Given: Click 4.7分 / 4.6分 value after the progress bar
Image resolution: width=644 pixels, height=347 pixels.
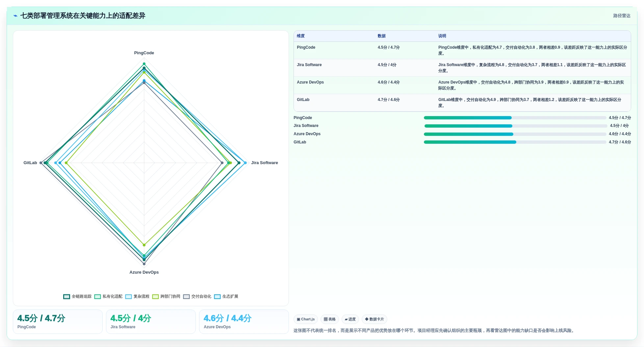Looking at the screenshot, I should point(620,142).
